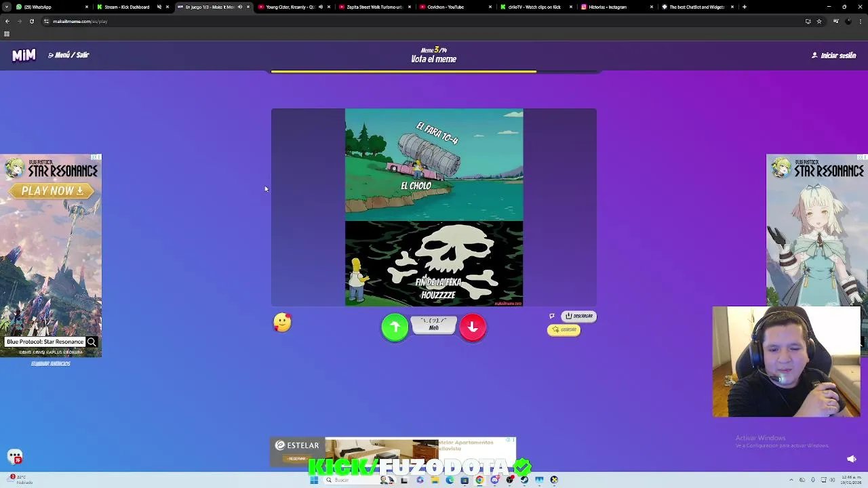The image size is (868, 488).
Task: Click the MiM logo
Action: pyautogui.click(x=24, y=55)
